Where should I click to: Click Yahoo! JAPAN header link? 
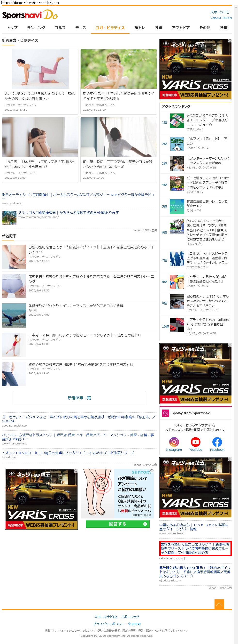click(x=221, y=18)
